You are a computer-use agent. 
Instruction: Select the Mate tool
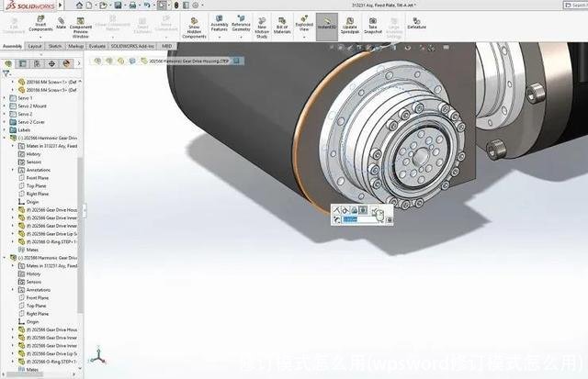coord(61,23)
